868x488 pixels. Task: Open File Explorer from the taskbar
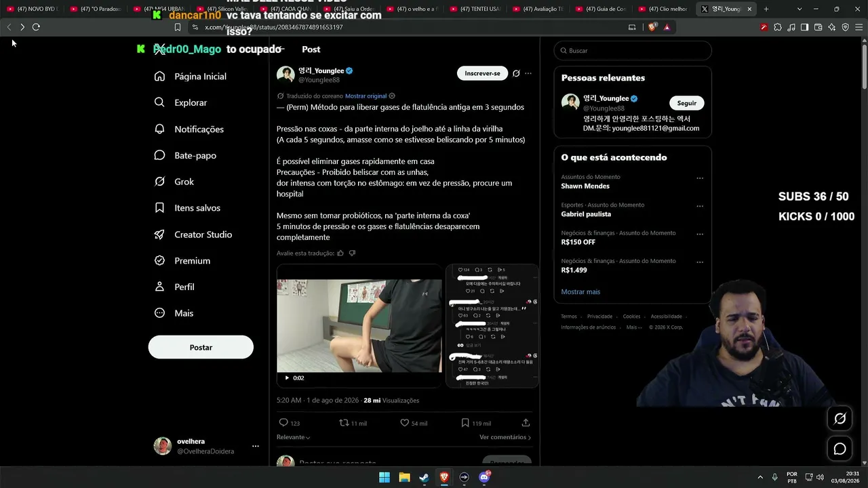[x=404, y=477]
